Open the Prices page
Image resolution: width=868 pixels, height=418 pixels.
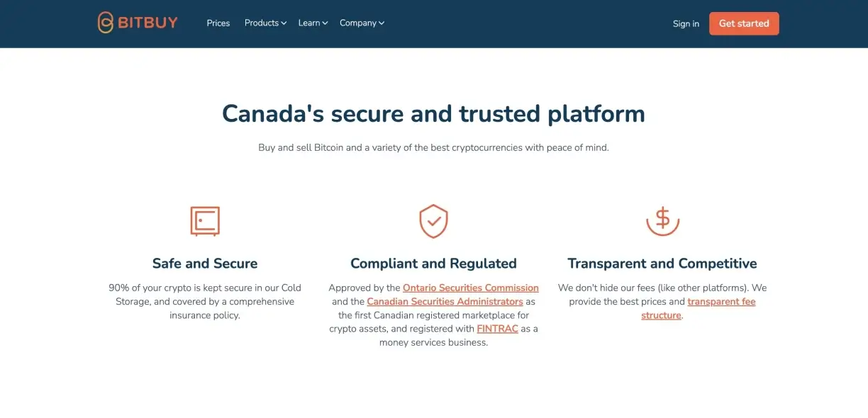[x=218, y=23]
